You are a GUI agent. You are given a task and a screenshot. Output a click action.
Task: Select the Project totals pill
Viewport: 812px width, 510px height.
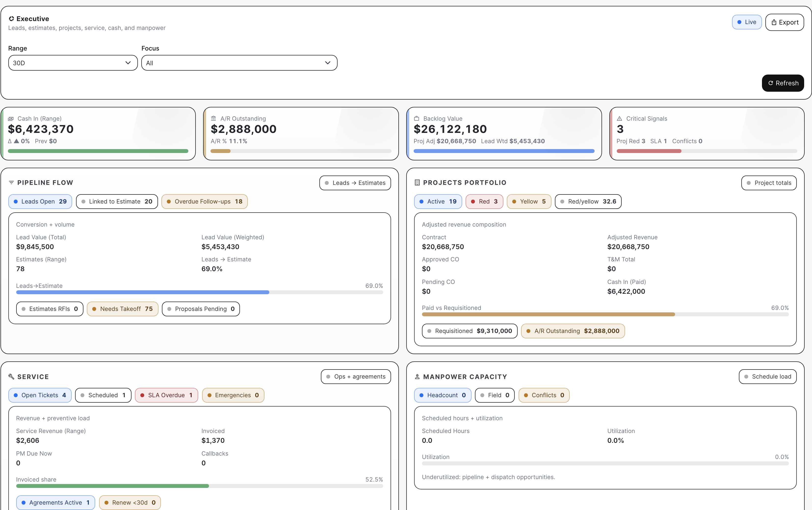pyautogui.click(x=769, y=183)
